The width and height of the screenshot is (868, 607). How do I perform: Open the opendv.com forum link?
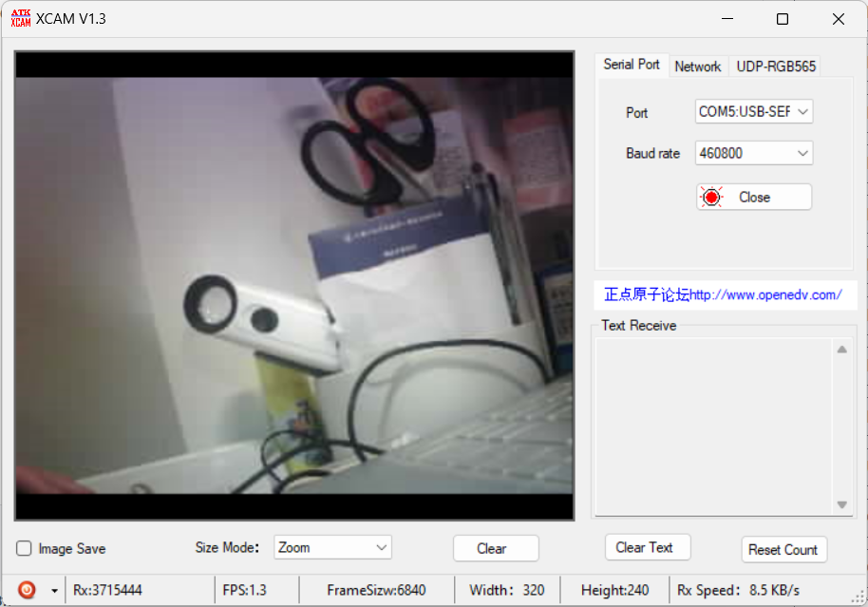click(726, 294)
